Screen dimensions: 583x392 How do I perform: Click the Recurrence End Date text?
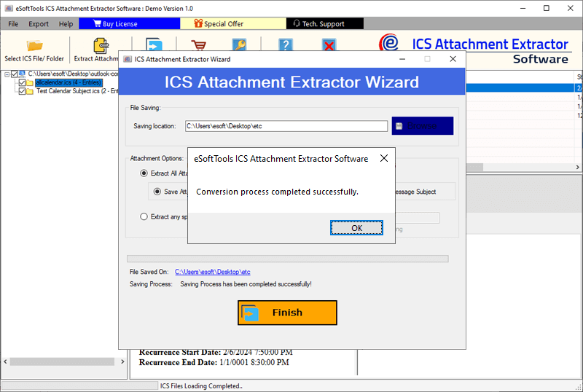pyautogui.click(x=214, y=362)
